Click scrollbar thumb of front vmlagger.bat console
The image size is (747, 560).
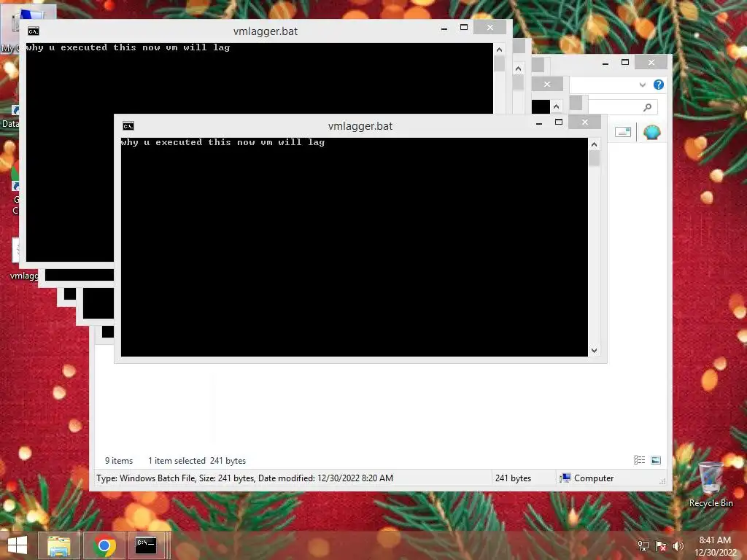tap(594, 158)
